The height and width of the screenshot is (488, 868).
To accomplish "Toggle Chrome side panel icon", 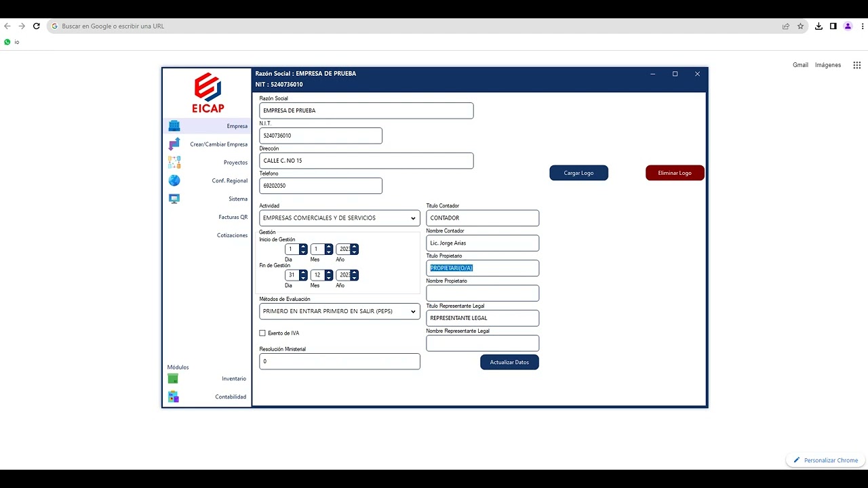I will (833, 26).
